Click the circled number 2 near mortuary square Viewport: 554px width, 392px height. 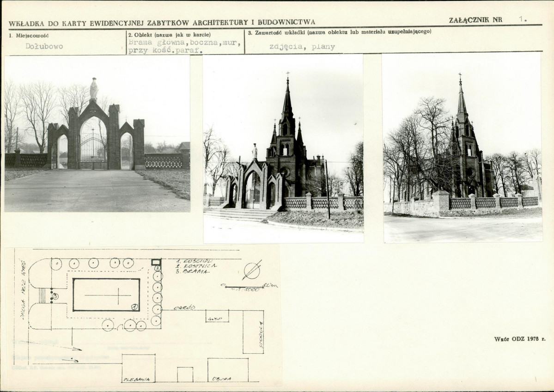[x=158, y=268]
